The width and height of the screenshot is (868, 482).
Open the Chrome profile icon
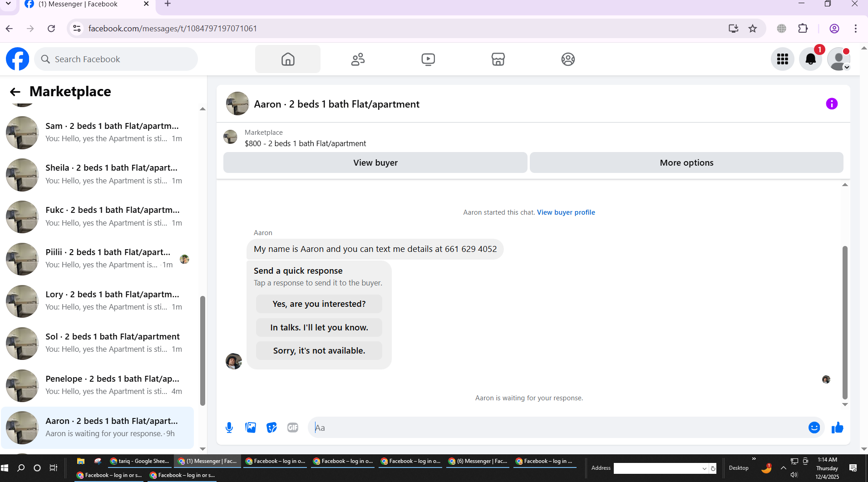834,29
